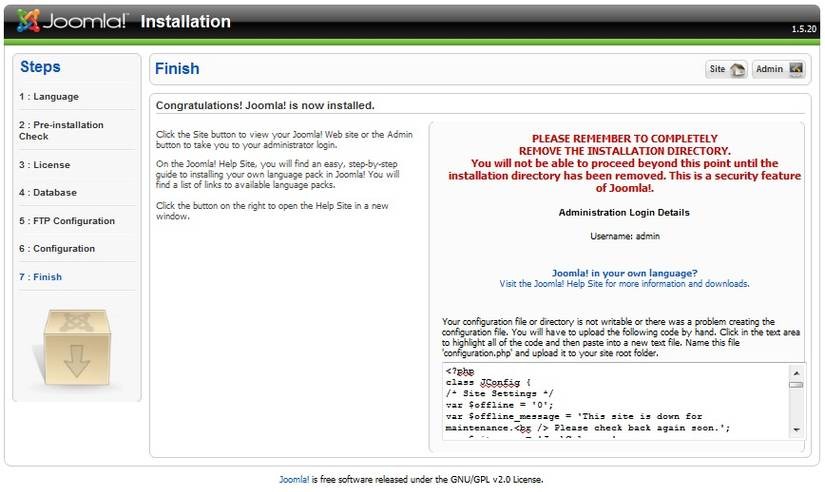Click the 'Steps' sidebar heading
Screen dimensions: 825x492
pos(40,67)
